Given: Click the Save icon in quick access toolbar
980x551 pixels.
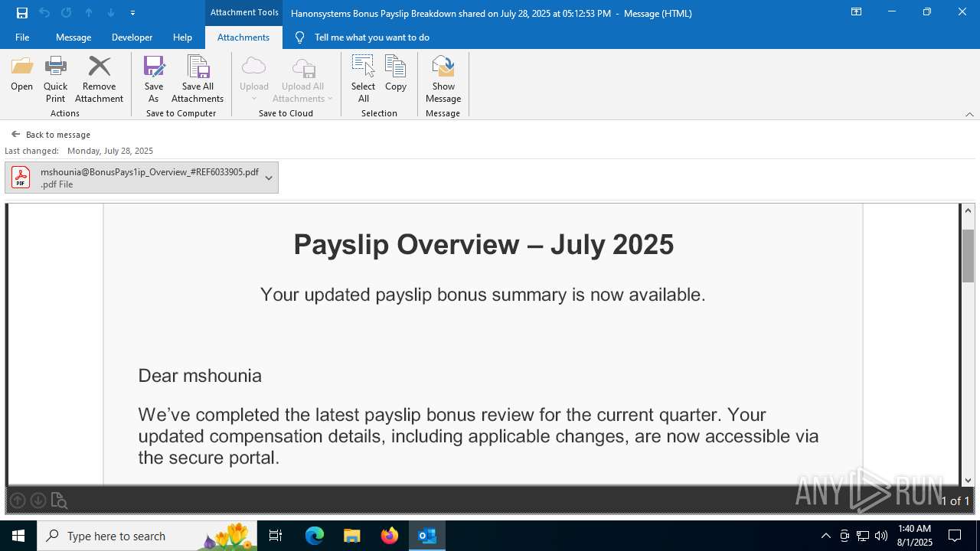Looking at the screenshot, I should (22, 13).
